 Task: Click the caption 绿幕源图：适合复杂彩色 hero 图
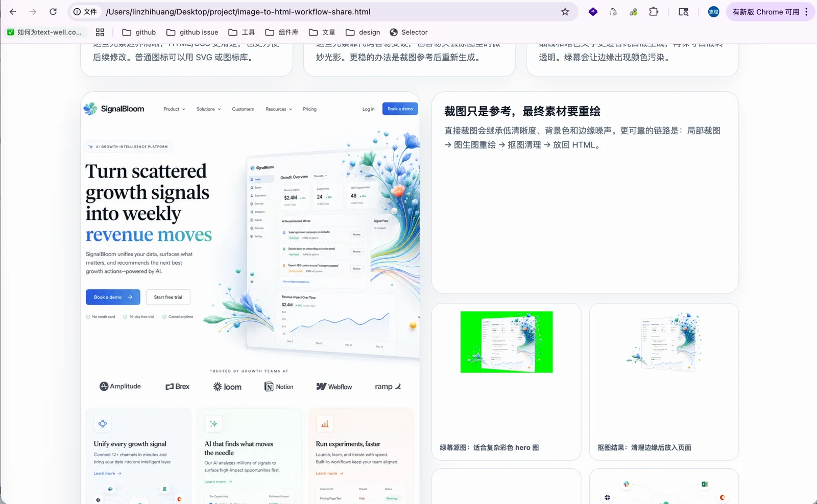tap(489, 447)
